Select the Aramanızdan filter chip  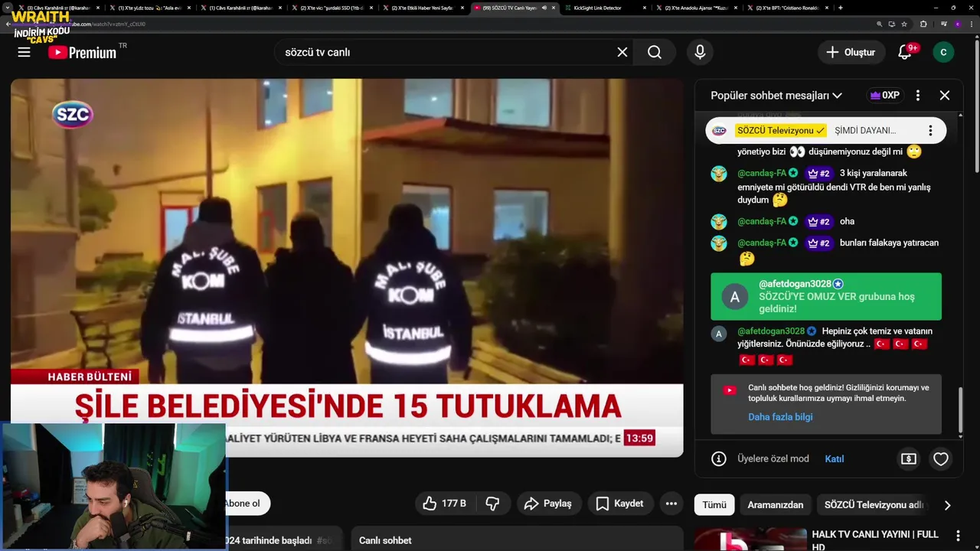(x=776, y=505)
